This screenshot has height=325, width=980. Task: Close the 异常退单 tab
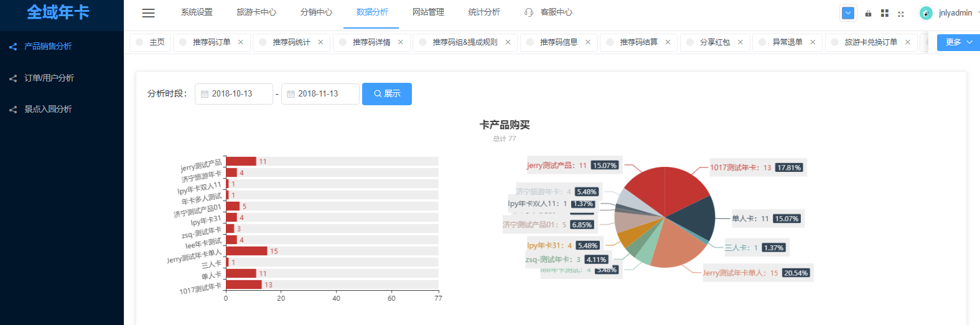point(813,42)
